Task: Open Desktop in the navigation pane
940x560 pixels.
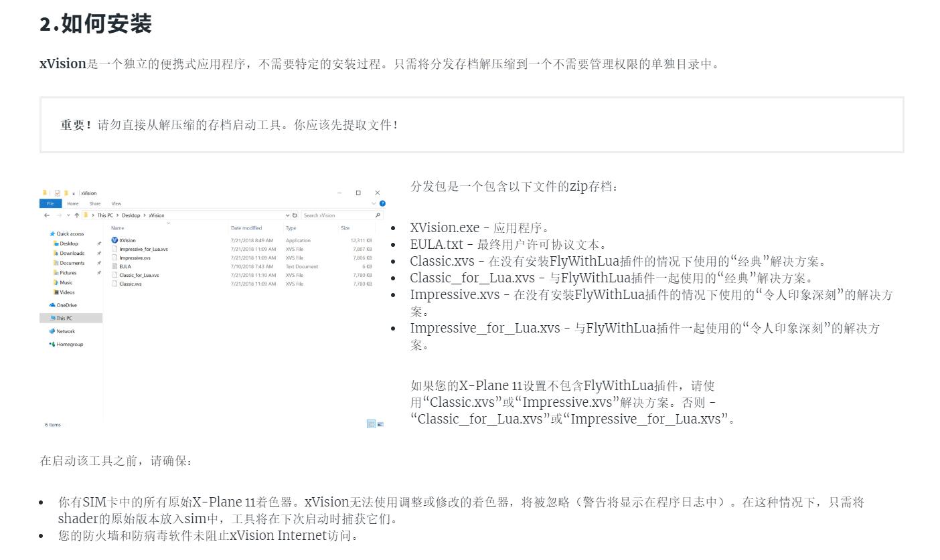Action: 66,244
